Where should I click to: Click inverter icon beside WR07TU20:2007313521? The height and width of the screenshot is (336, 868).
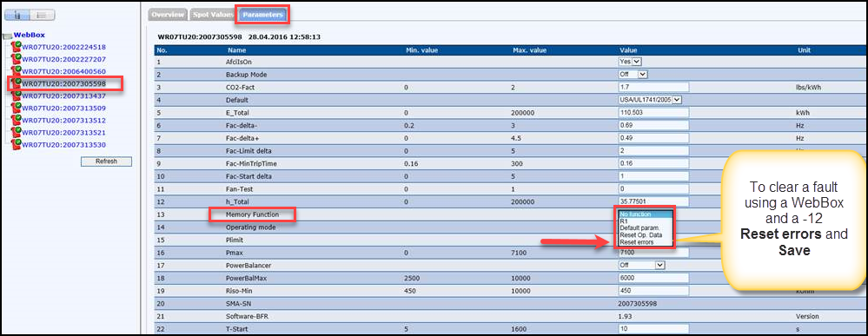click(16, 132)
